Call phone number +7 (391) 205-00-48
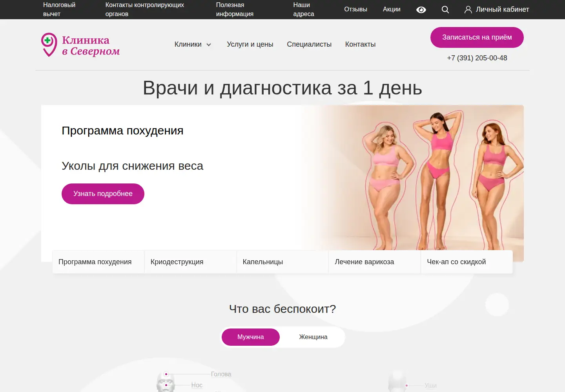 pyautogui.click(x=477, y=58)
